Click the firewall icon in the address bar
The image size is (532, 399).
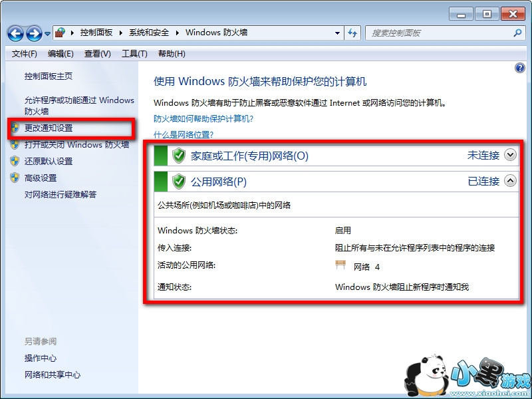click(x=60, y=33)
